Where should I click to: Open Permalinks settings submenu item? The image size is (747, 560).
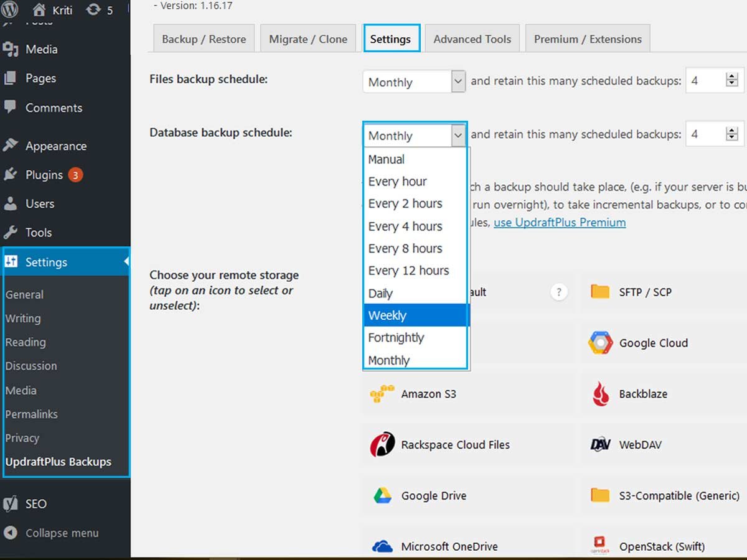pos(32,414)
